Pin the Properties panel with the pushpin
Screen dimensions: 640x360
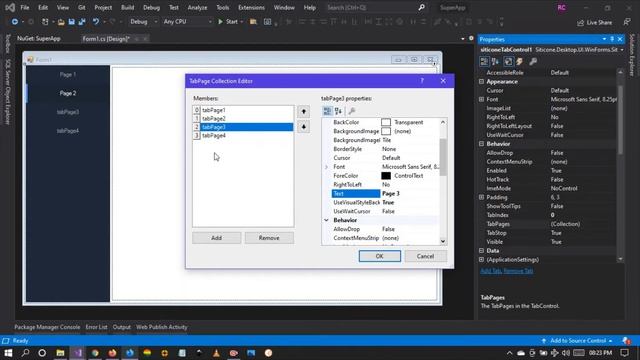[x=612, y=39]
